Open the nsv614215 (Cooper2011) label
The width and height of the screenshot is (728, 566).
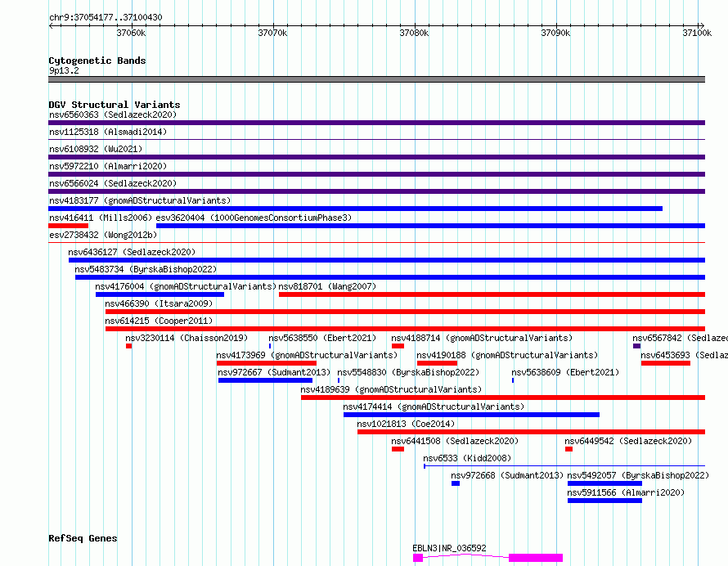pyautogui.click(x=159, y=321)
